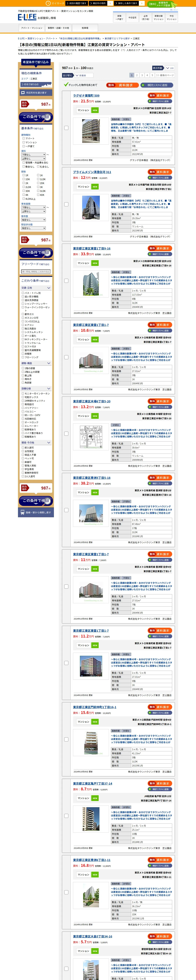The height and width of the screenshot is (980, 196).
Task: Click 保存した条件で探す in top bar
Action: [126, 3]
